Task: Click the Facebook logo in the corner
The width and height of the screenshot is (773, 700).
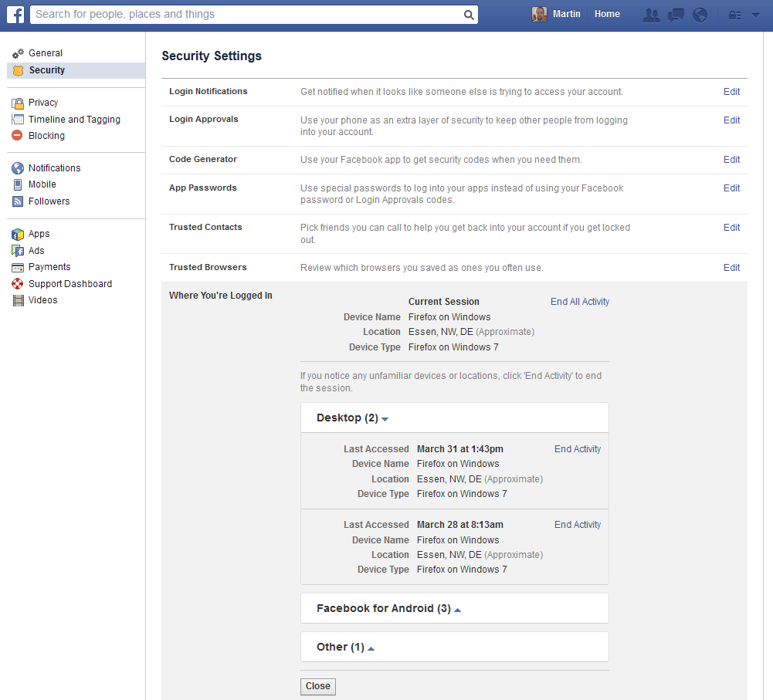Action: [15, 14]
